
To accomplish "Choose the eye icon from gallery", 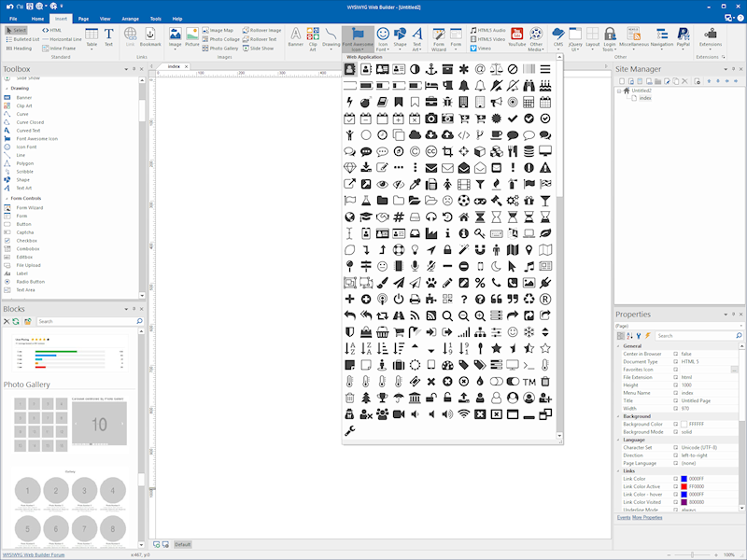I will 383,184.
